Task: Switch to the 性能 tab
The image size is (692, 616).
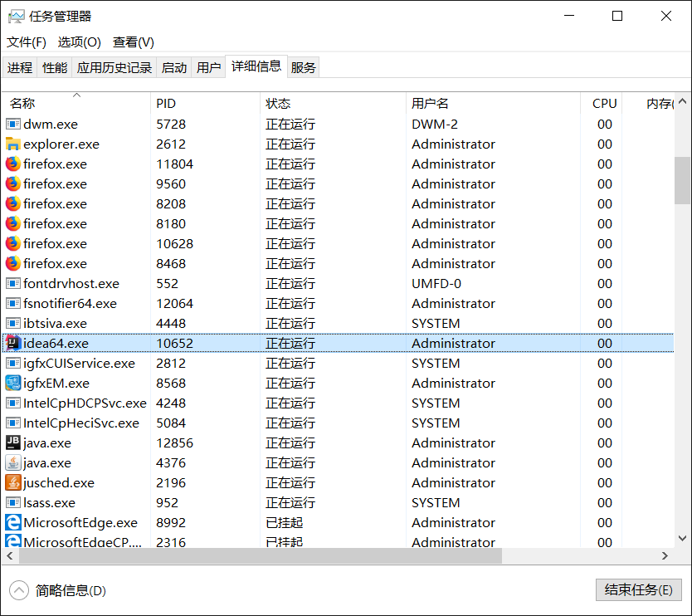Action: pos(55,67)
